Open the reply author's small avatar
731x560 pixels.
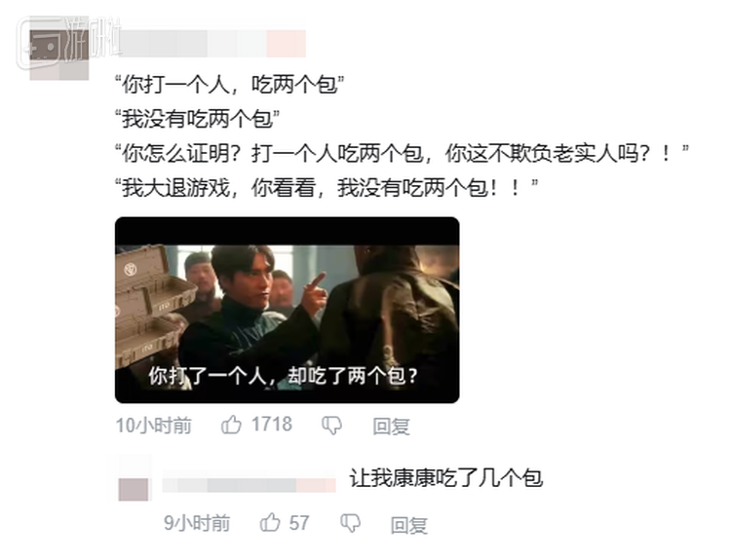coord(134,489)
